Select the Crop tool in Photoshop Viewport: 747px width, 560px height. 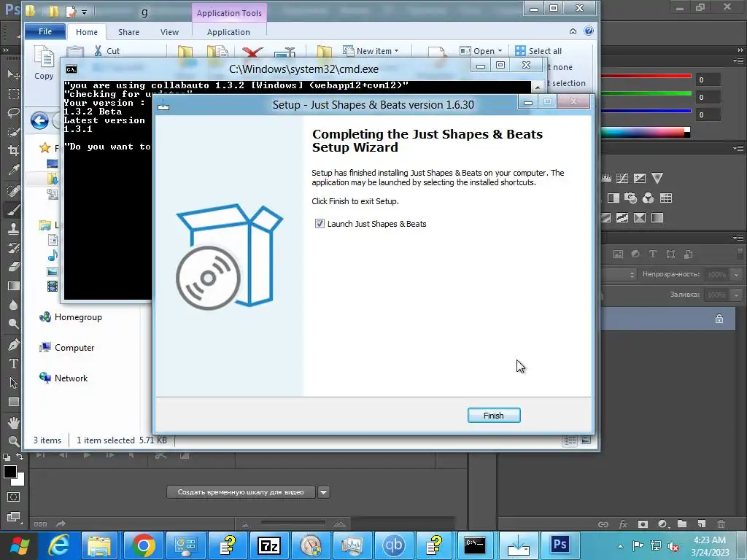click(x=13, y=150)
